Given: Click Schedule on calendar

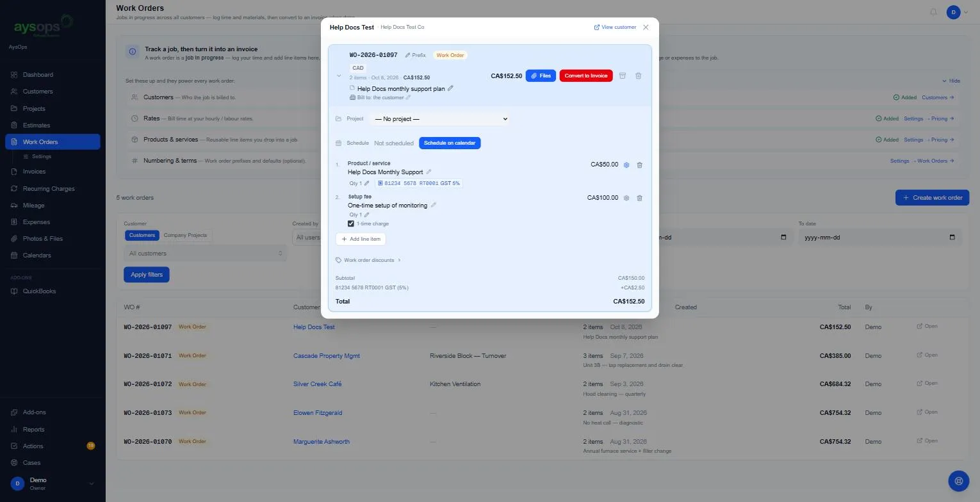Looking at the screenshot, I should (x=450, y=143).
